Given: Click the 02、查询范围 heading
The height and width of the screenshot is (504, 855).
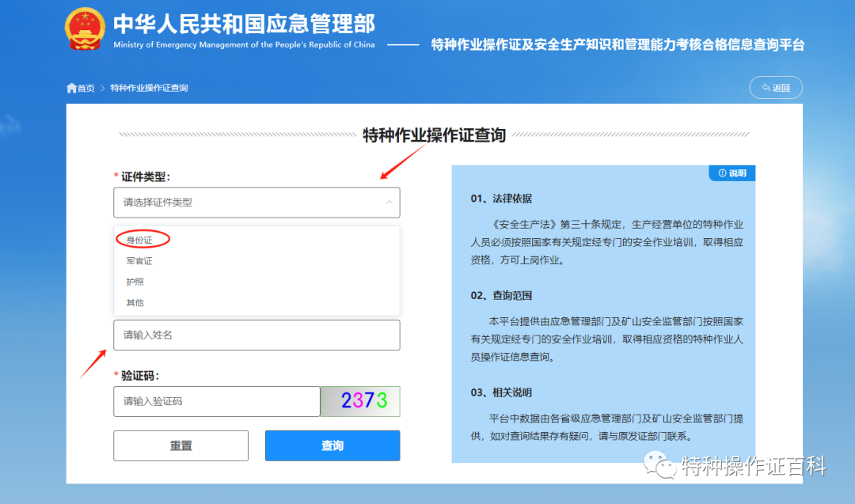Looking at the screenshot, I should 501,296.
